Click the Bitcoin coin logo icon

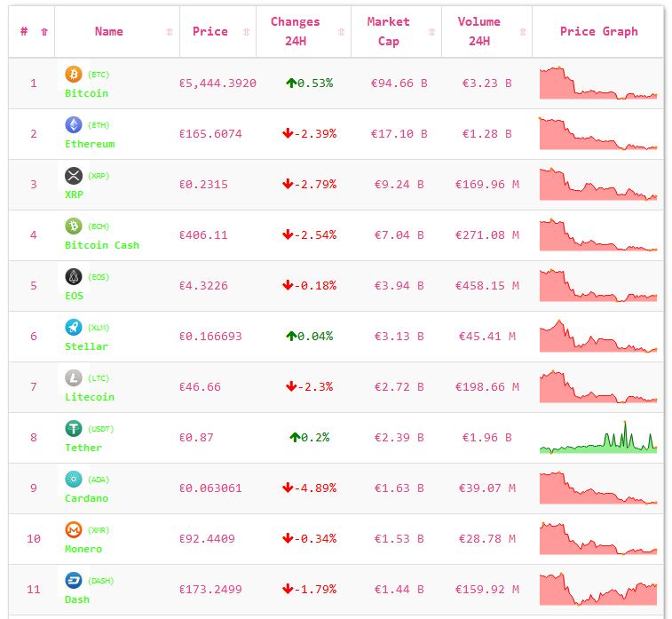point(74,75)
